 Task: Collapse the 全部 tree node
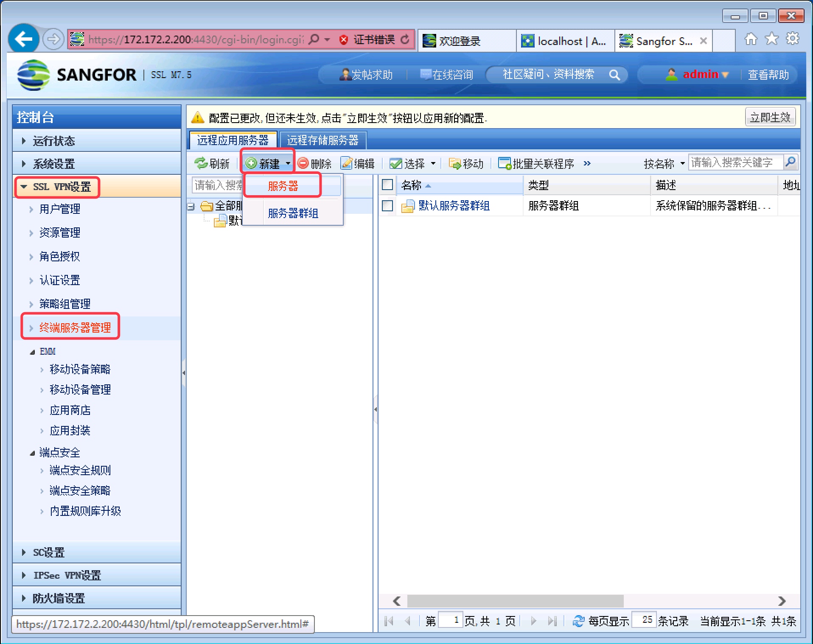pos(191,207)
